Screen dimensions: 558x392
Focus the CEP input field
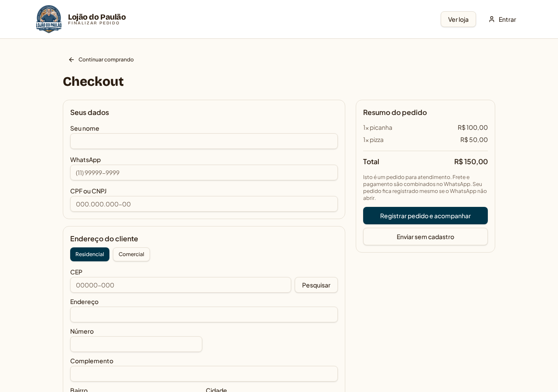point(180,285)
